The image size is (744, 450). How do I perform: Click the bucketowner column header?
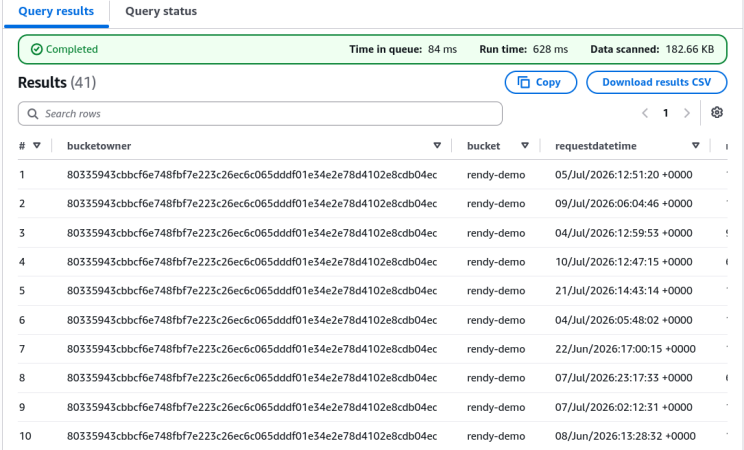(x=99, y=146)
